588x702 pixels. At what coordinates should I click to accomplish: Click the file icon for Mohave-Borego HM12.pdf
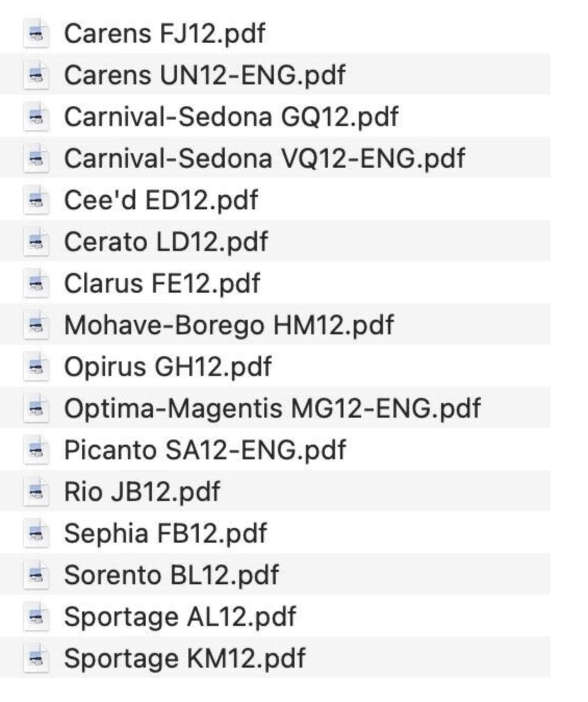36,324
